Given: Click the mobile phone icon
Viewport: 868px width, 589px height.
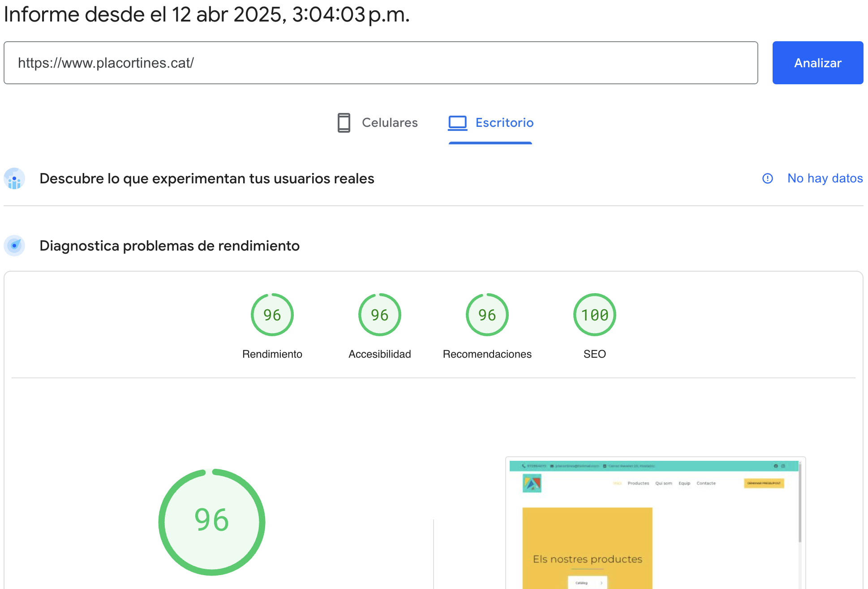Looking at the screenshot, I should click(x=344, y=123).
